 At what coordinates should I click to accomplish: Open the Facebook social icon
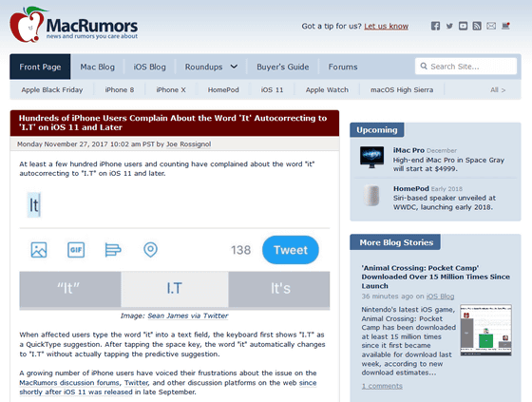435,26
